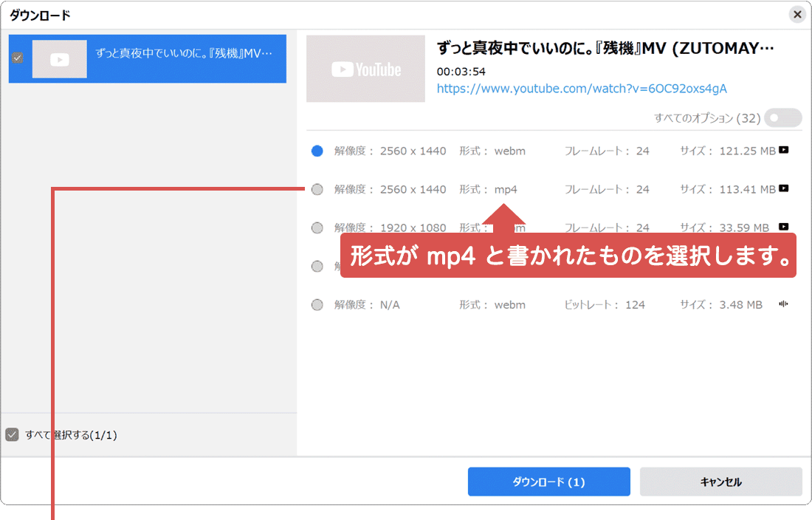This screenshot has width=812, height=520.
Task: Click the YouTube logo thumbnail in detail panel
Action: click(x=365, y=68)
